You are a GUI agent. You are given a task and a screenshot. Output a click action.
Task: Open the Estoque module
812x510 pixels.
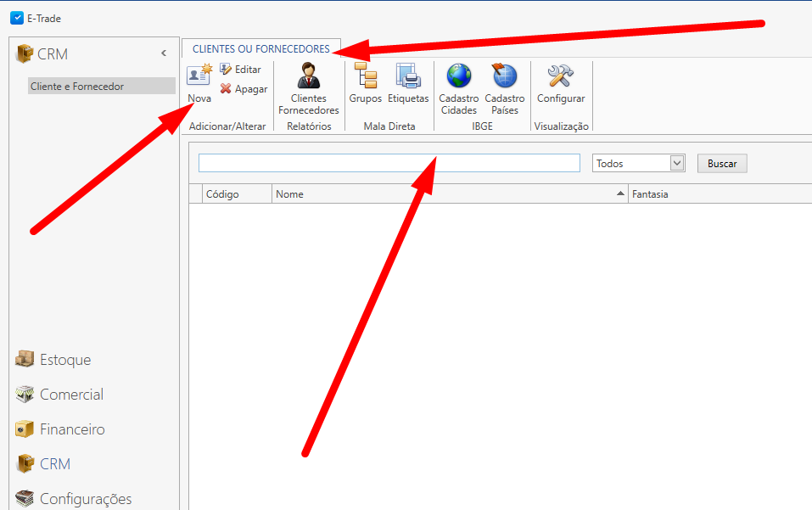pyautogui.click(x=64, y=360)
